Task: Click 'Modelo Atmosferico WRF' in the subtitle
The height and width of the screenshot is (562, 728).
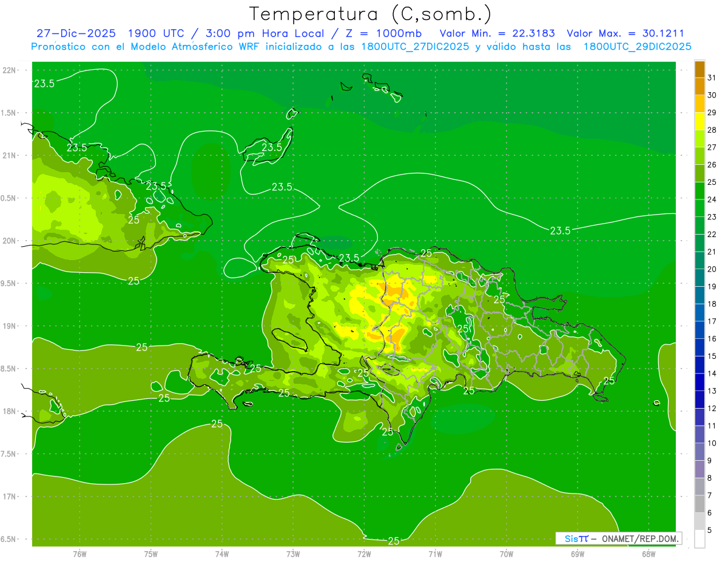Action: click(x=197, y=47)
